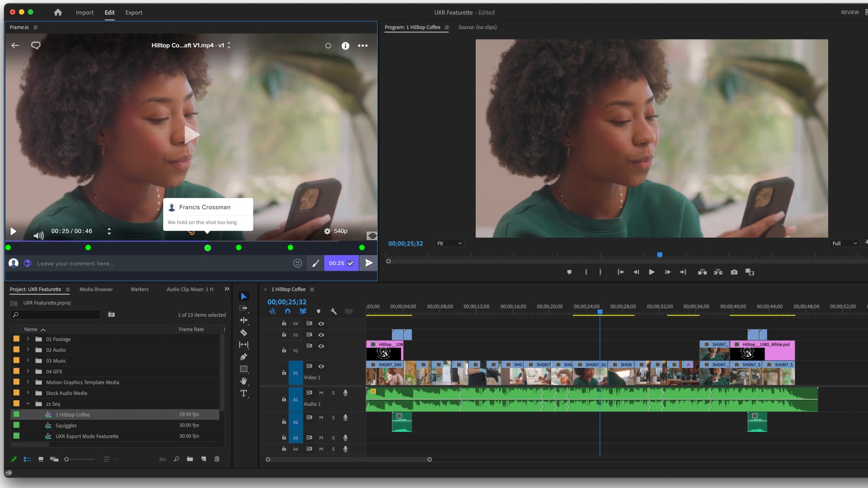Switch to the Export tab
868x488 pixels.
(x=134, y=12)
